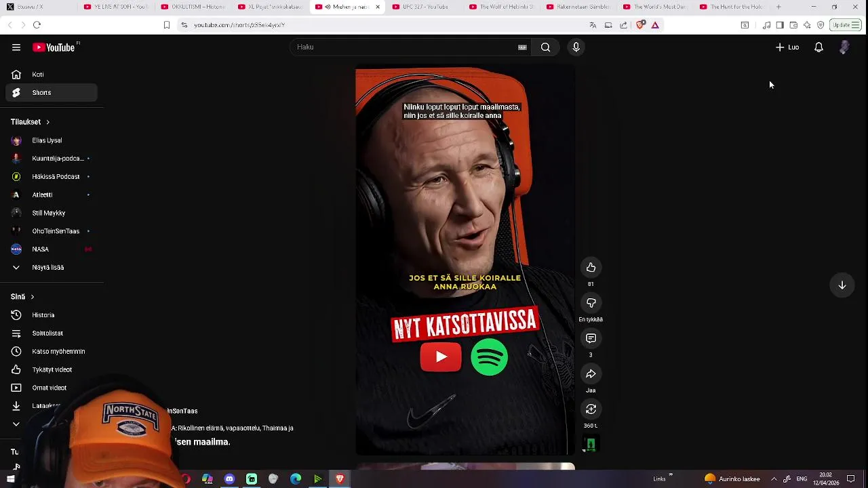868x488 pixels.
Task: Open the YouTube hamburger guide menu
Action: coord(16,47)
